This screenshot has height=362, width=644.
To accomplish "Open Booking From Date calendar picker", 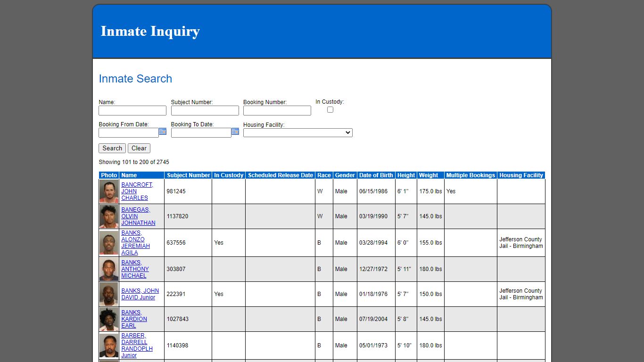I will pyautogui.click(x=163, y=132).
